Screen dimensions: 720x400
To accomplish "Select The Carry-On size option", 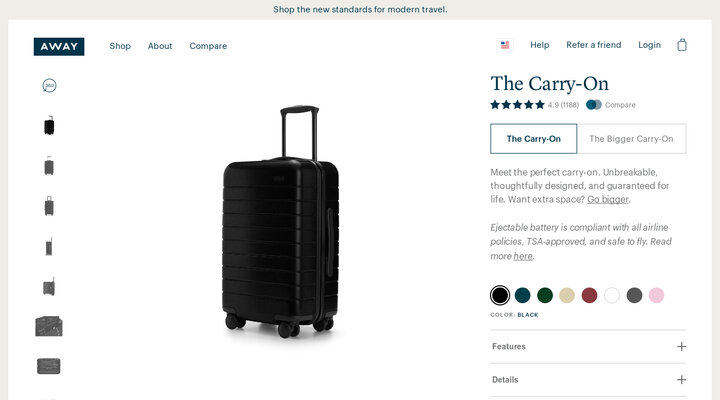I will point(533,139).
